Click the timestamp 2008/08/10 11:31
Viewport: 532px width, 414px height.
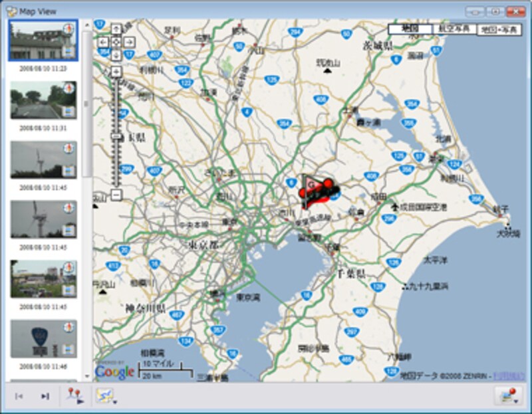click(x=43, y=128)
